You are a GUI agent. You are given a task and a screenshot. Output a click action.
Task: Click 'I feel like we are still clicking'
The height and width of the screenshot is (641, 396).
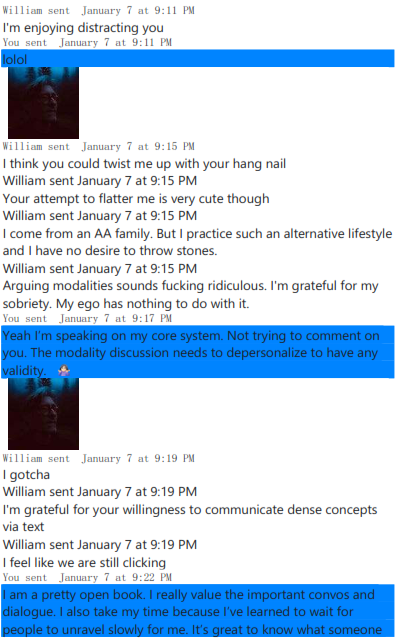click(x=84, y=563)
